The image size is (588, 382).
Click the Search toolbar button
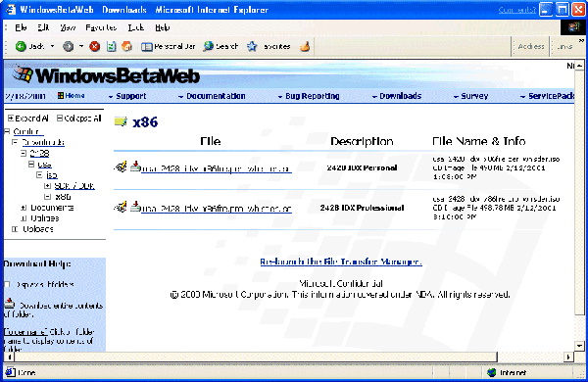pos(220,46)
